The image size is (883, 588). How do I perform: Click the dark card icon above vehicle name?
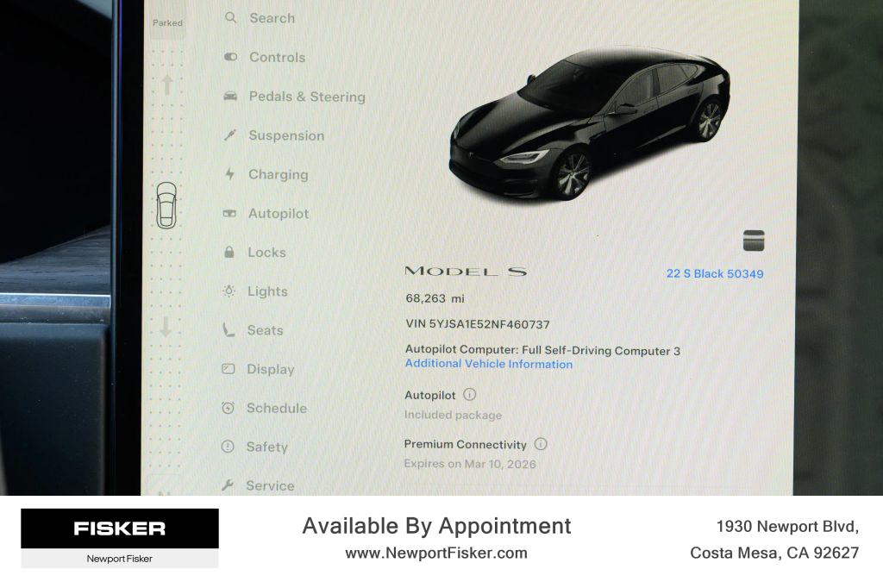pyautogui.click(x=754, y=241)
